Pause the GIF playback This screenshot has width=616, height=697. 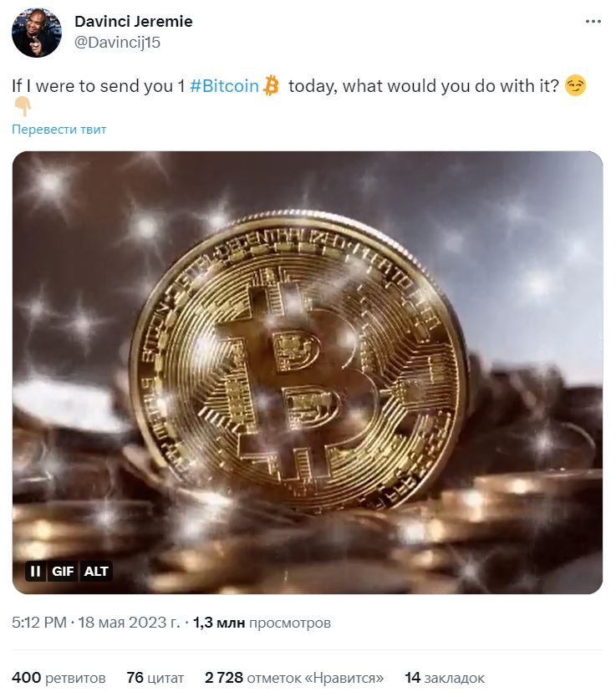[36, 571]
